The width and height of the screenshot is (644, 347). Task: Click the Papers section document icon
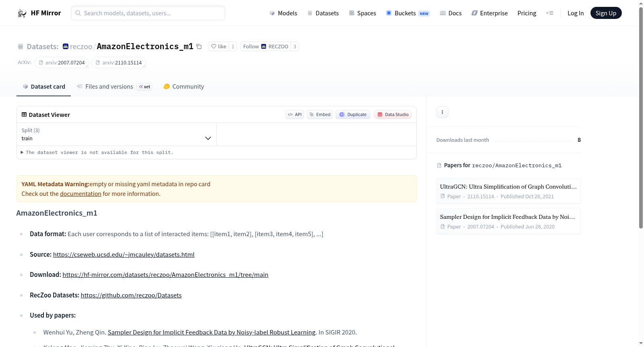[x=439, y=166]
